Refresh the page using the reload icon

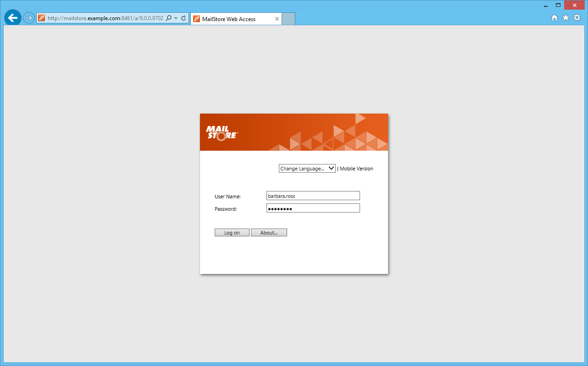(183, 18)
